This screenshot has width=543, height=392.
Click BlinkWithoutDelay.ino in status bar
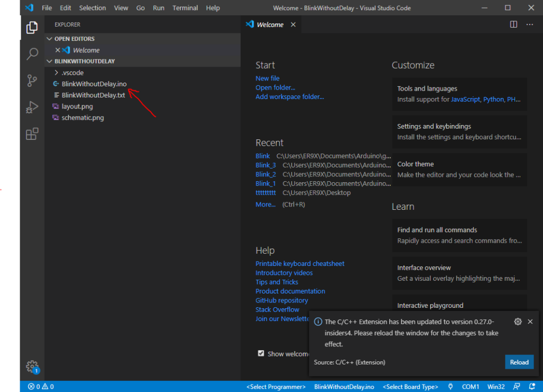[x=344, y=387]
